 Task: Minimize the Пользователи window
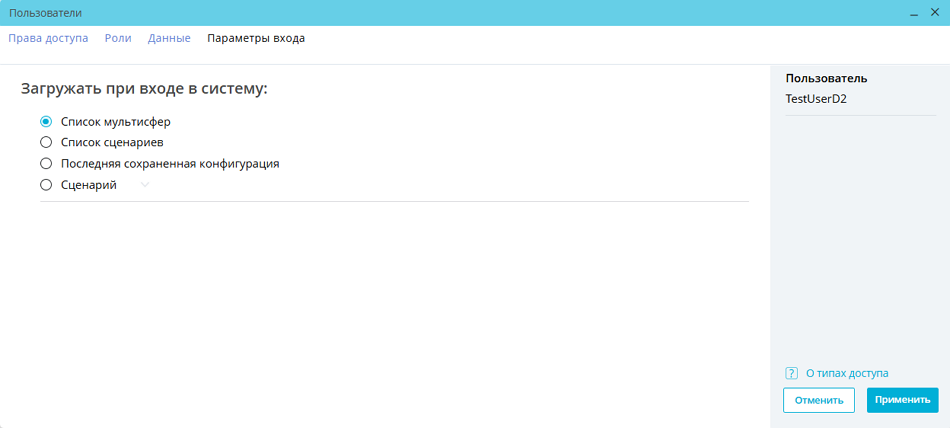click(x=913, y=13)
